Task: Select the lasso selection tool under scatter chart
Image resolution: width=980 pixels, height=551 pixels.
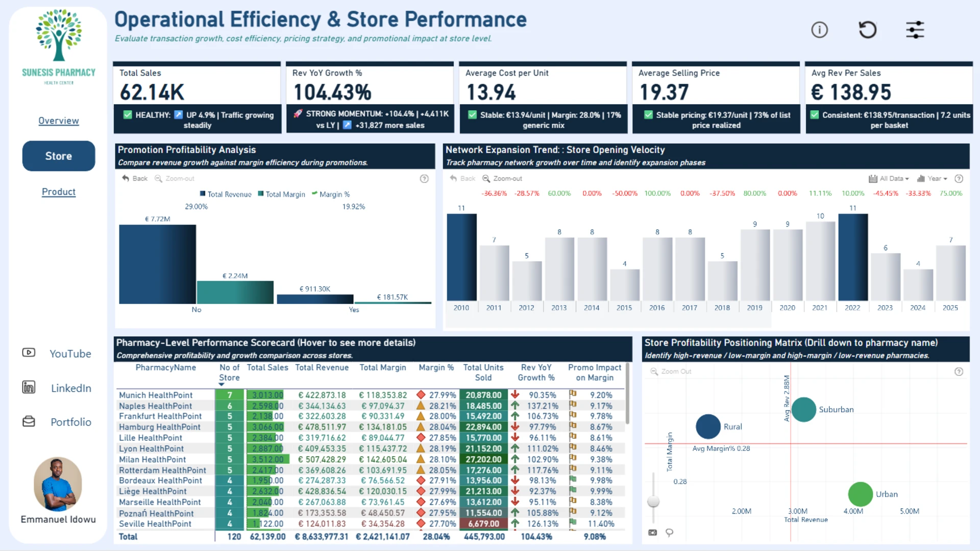Action: click(670, 533)
